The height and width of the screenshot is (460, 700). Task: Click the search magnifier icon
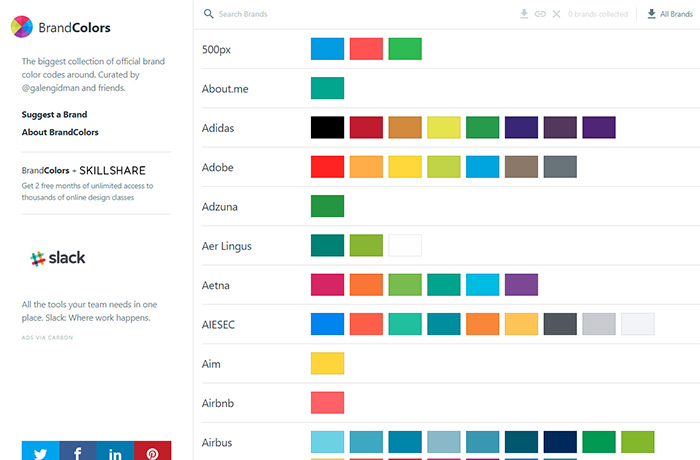coord(208,14)
